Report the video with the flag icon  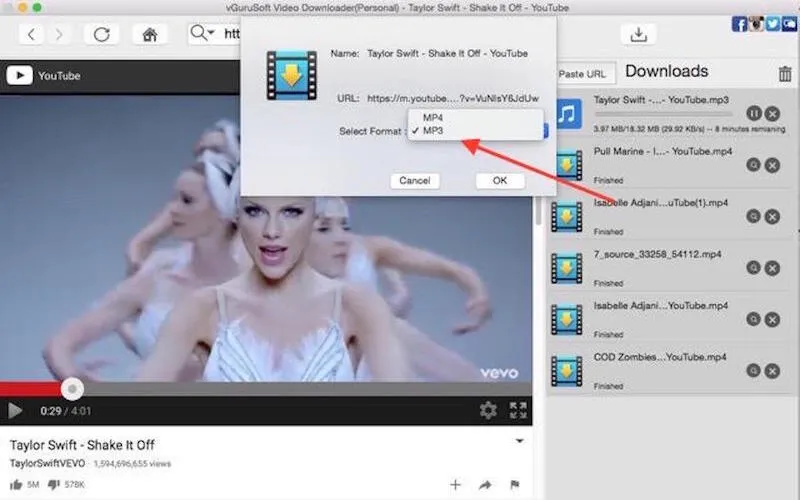[x=515, y=485]
